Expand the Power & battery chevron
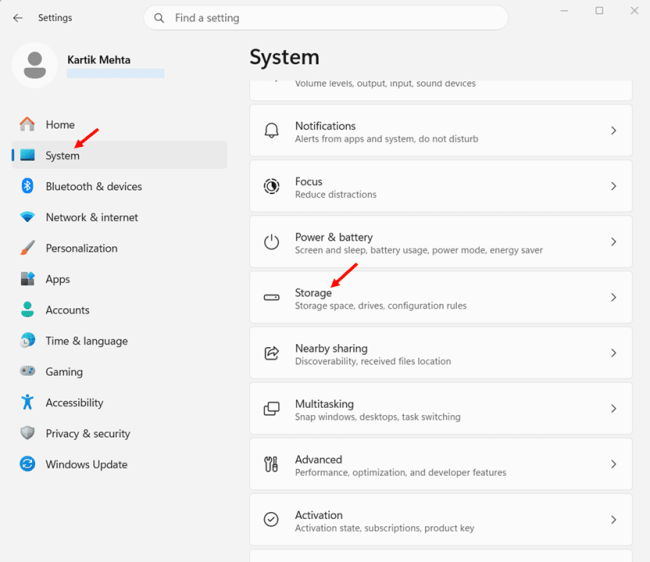The width and height of the screenshot is (650, 562). [x=614, y=242]
